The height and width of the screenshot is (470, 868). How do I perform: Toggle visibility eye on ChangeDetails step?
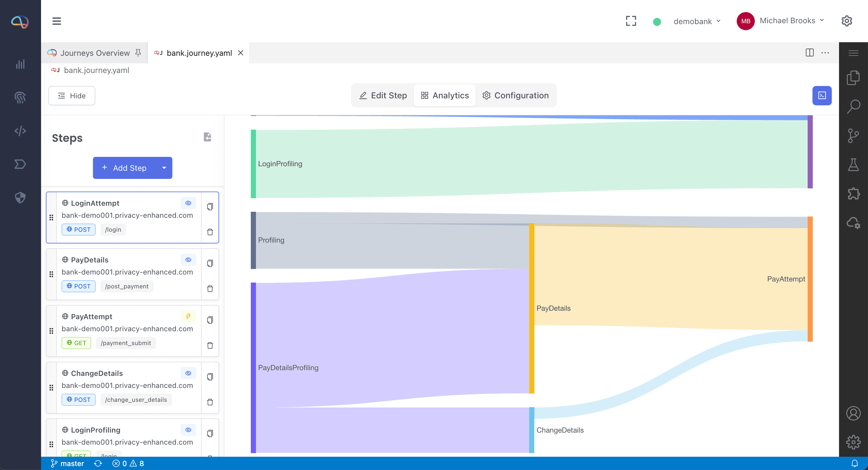tap(188, 373)
